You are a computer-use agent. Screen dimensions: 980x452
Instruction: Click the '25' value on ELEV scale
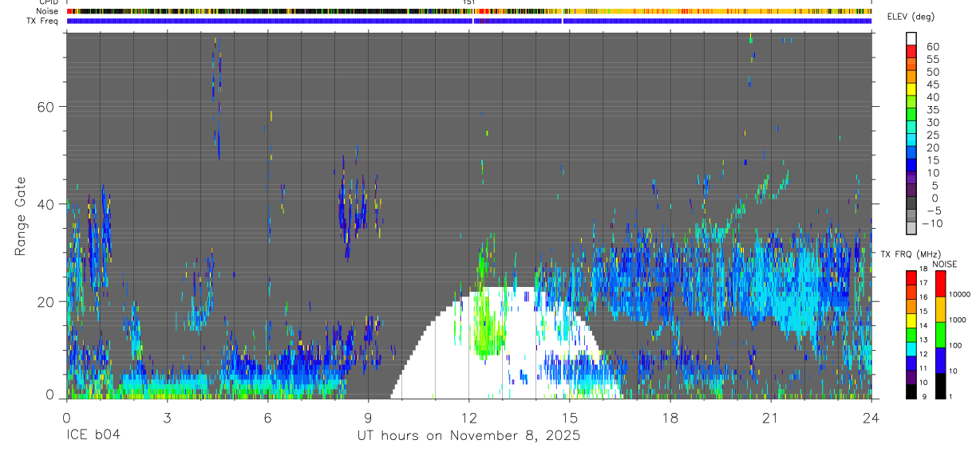(932, 135)
